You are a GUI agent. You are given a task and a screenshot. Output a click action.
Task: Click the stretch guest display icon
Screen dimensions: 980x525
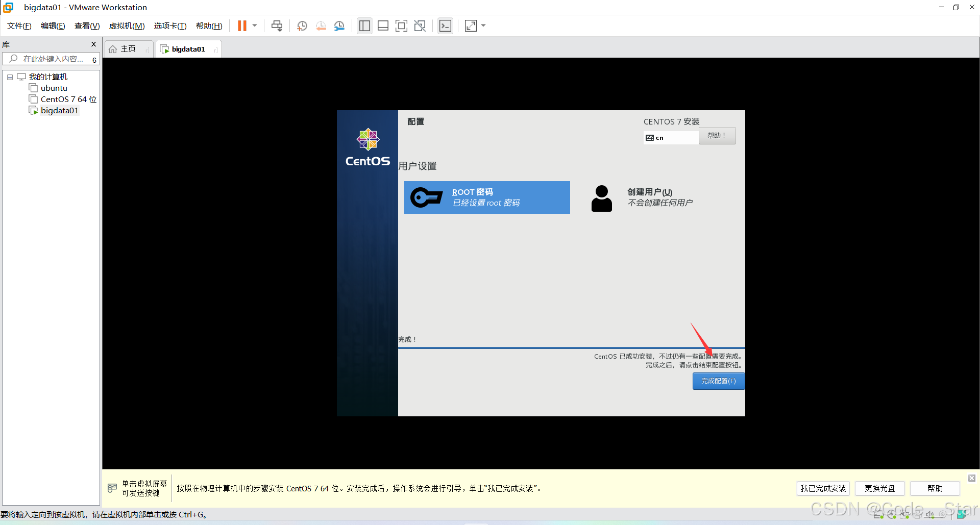coord(471,26)
